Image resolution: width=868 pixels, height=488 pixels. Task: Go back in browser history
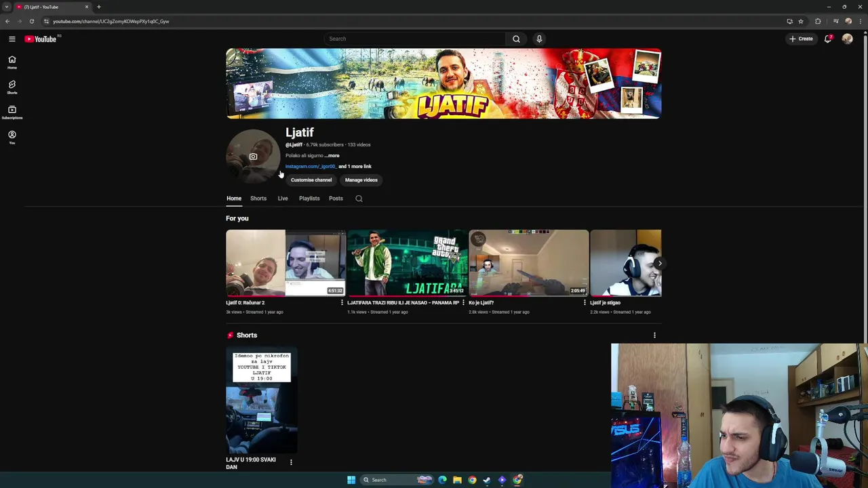click(7, 21)
